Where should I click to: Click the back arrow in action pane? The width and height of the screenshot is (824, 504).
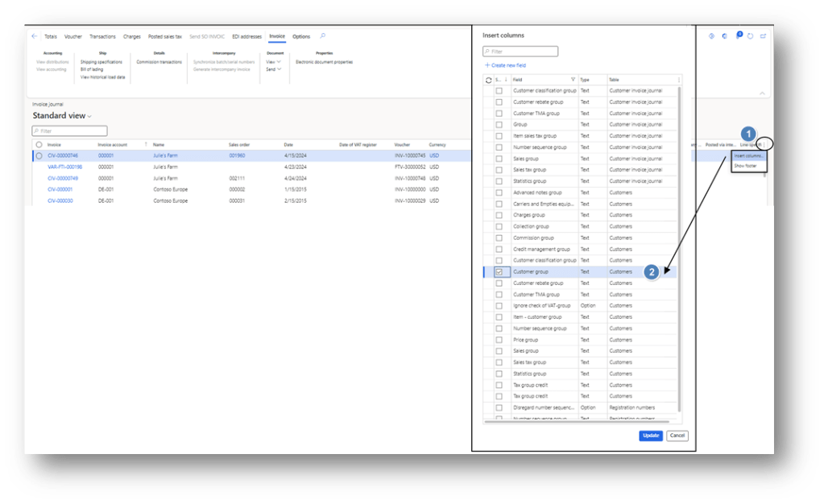point(35,36)
